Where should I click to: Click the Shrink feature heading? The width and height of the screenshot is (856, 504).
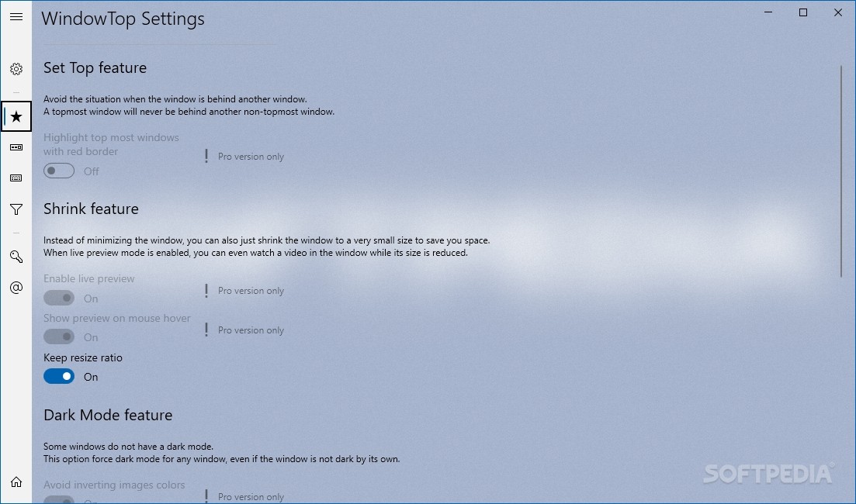pos(91,209)
